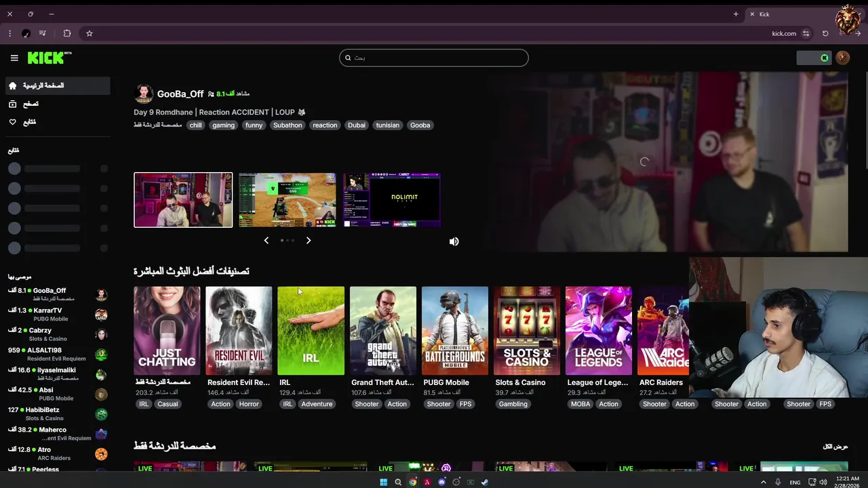
Task: Click the 'chill' stream tag
Action: point(196,125)
